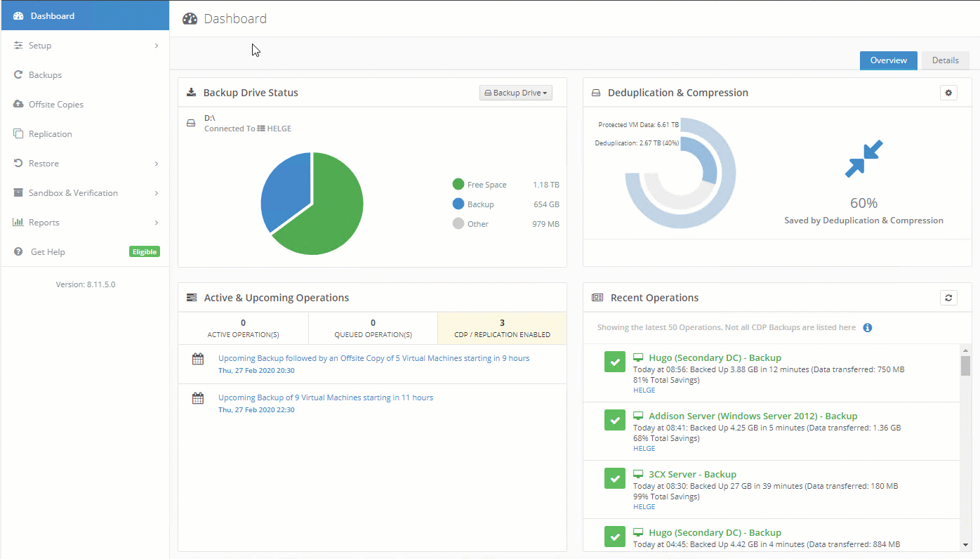Click the Offsite Copies cloud icon
The image size is (980, 559).
click(18, 105)
